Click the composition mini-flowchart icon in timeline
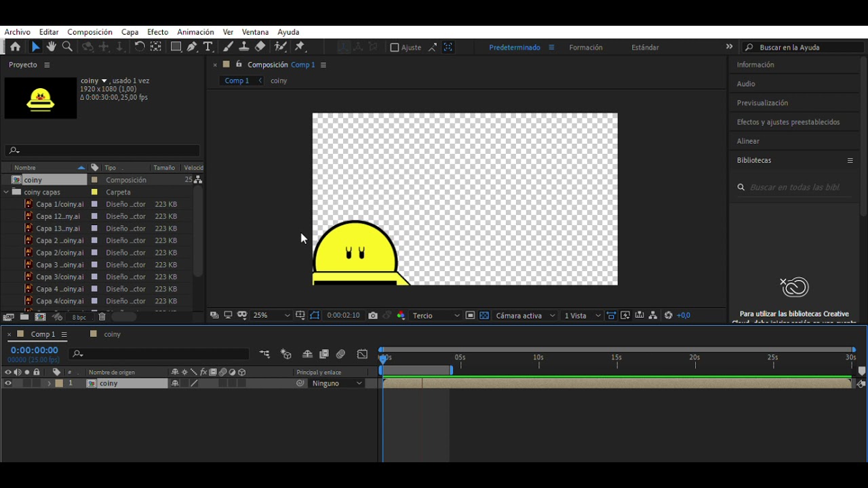This screenshot has height=488, width=868. click(264, 354)
